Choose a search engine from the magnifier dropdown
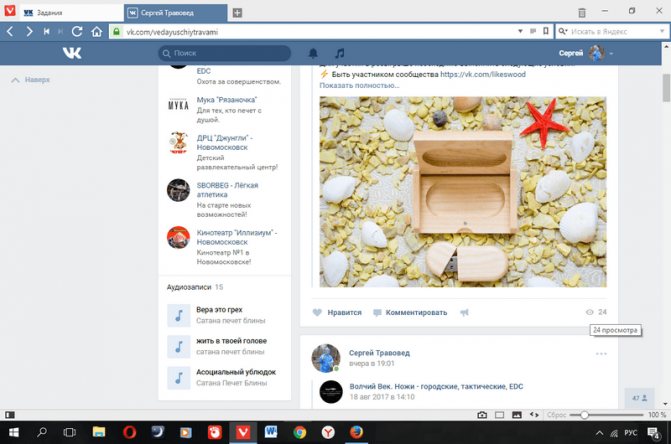The width and height of the screenshot is (671, 444). [563, 31]
